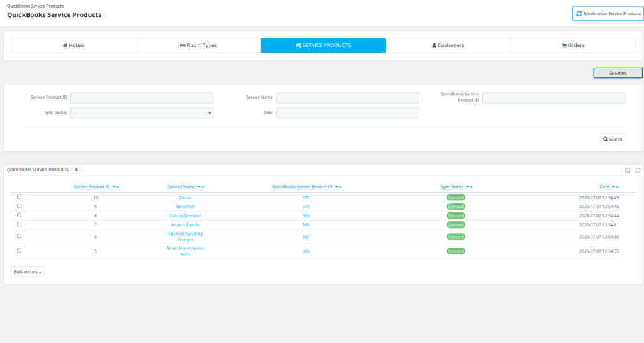Click the Synchronize Service Products button

608,14
